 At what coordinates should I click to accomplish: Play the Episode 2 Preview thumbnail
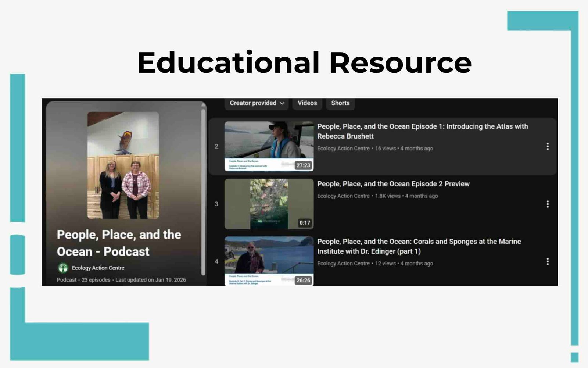coord(269,204)
